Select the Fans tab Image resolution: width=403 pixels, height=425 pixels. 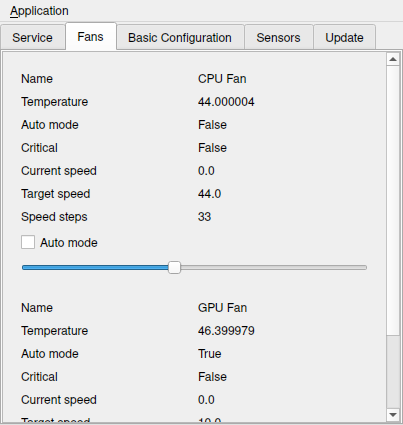pyautogui.click(x=91, y=37)
